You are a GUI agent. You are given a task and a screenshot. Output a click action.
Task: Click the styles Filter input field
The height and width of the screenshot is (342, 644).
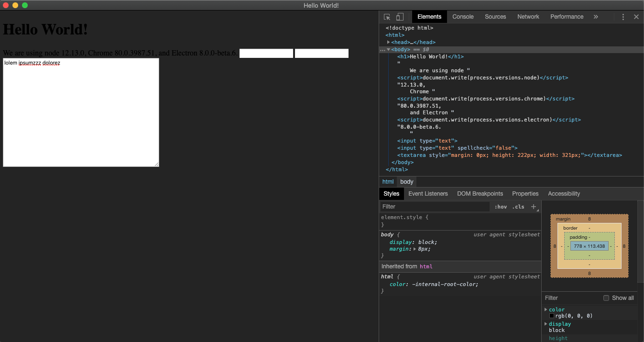pos(430,206)
